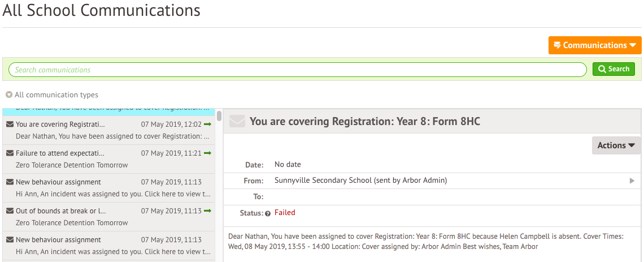Click large envelope icon in message header
This screenshot has height=262, width=644.
click(x=237, y=121)
